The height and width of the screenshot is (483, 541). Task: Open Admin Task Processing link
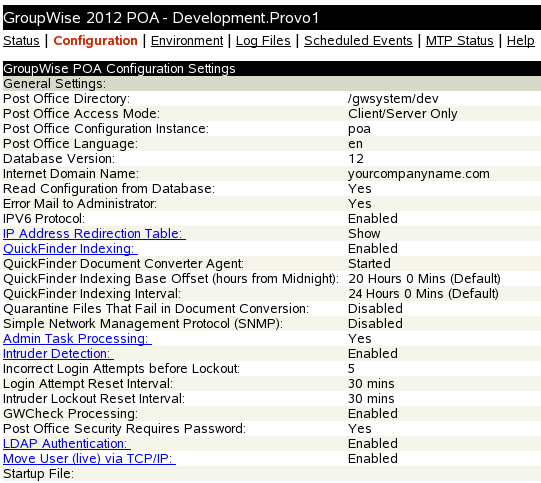[x=77, y=339]
